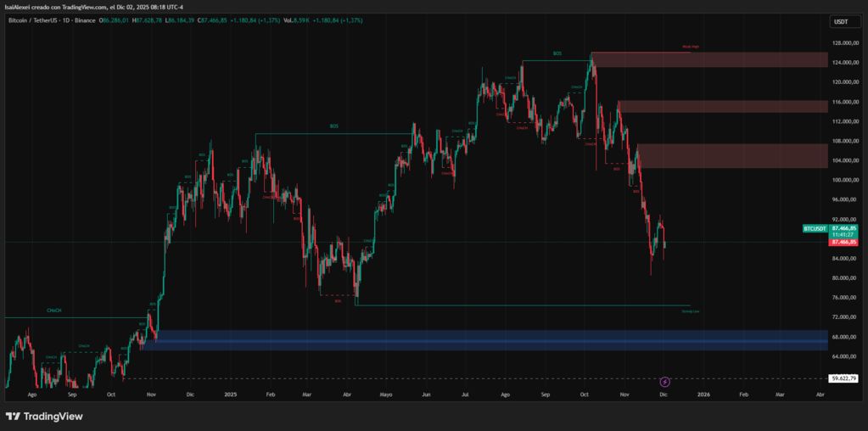Screen dimensions: 868x431
Task: Click the purple lightning event icon
Action: point(665,382)
